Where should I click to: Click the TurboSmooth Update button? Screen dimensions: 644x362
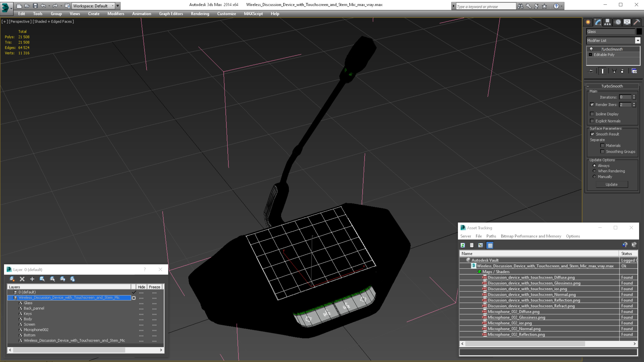pos(612,184)
